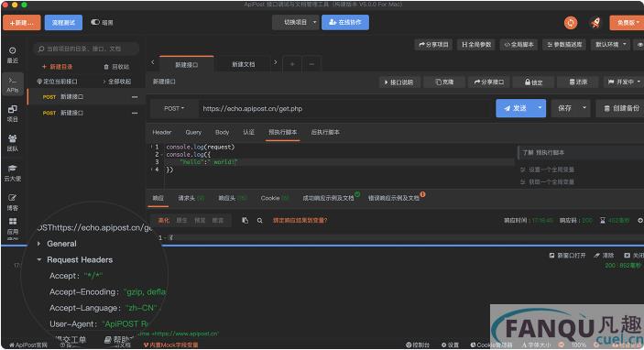Open the 发送 send dropdown arrow

click(x=540, y=108)
